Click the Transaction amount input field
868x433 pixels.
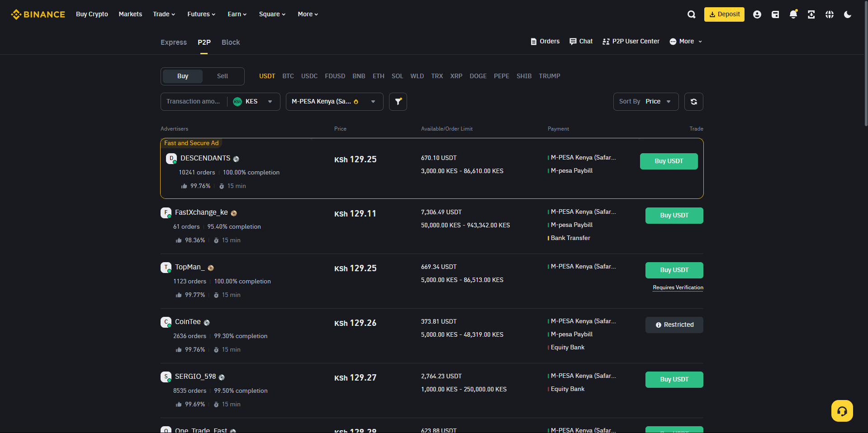click(194, 101)
